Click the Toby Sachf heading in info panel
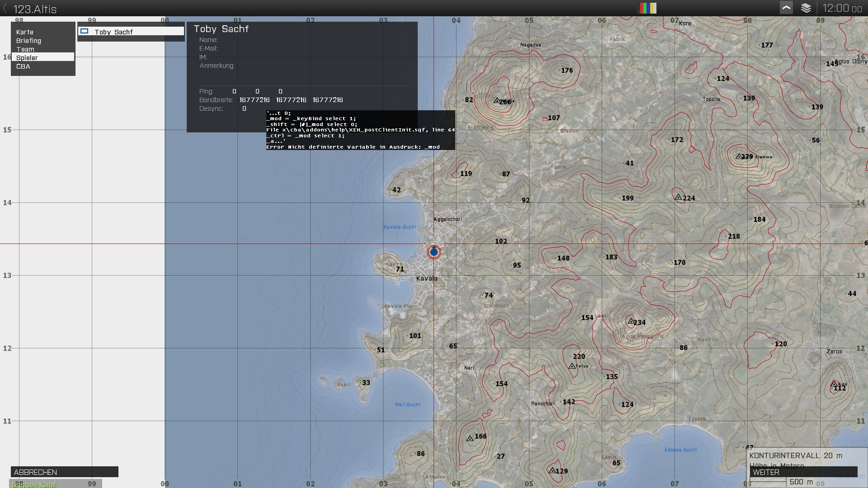This screenshot has height=488, width=868. coord(221,29)
